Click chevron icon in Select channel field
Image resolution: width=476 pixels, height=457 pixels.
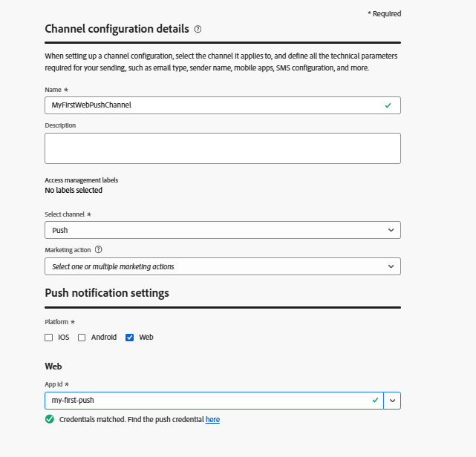point(391,231)
